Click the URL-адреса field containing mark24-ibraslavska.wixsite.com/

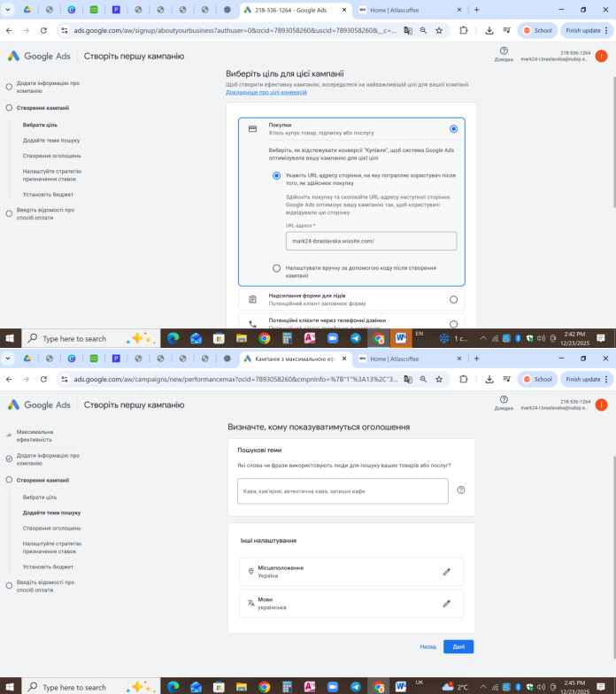click(x=371, y=241)
